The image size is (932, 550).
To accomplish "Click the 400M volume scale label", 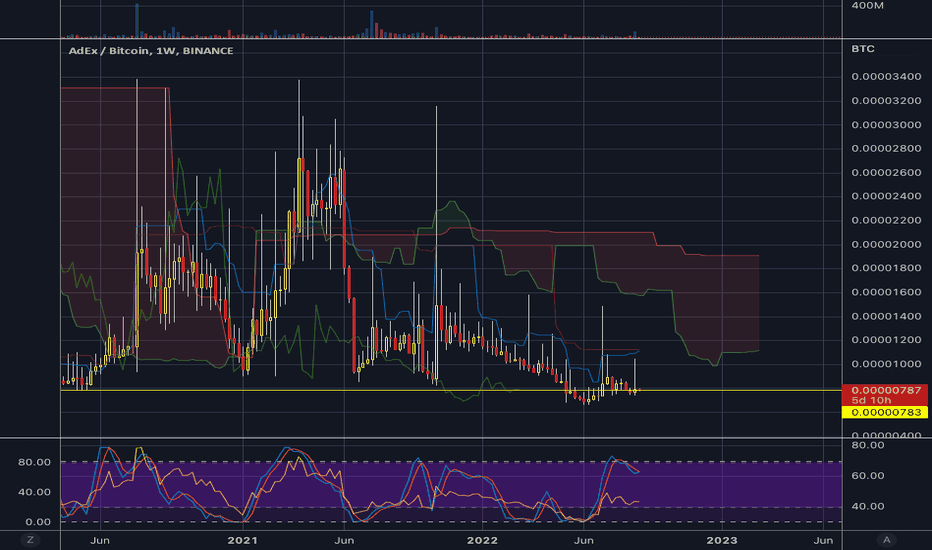I will [x=867, y=5].
